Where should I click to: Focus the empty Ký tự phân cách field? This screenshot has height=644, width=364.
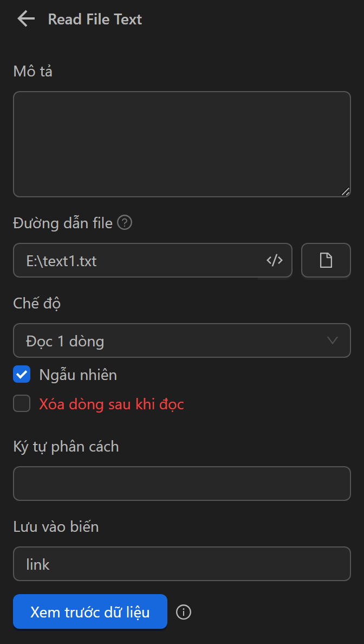tap(181, 484)
